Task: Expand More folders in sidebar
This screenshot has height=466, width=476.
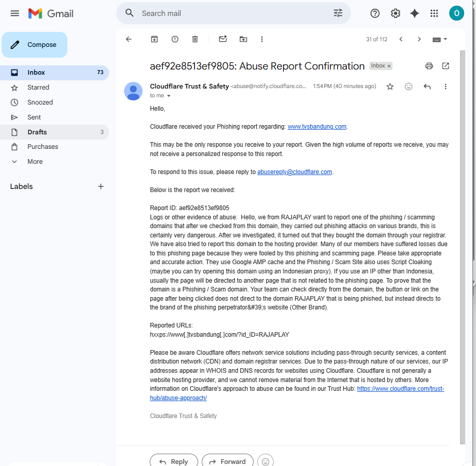Action: coord(55,162)
